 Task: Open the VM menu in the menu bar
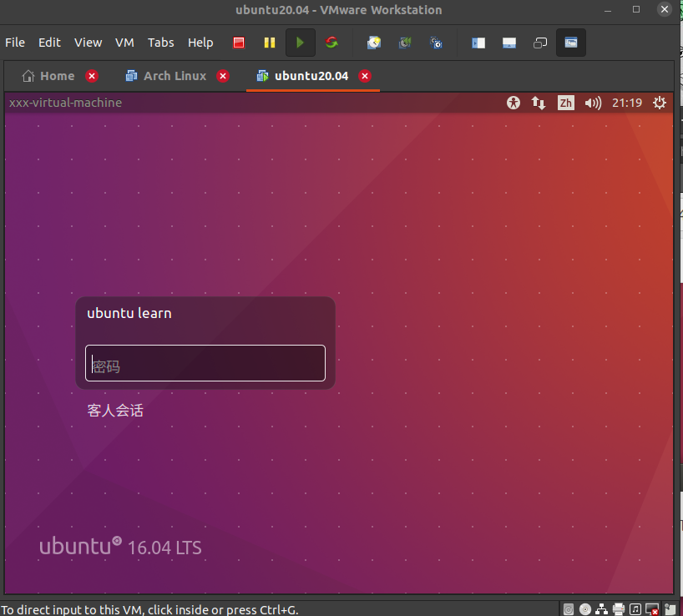[x=124, y=43]
